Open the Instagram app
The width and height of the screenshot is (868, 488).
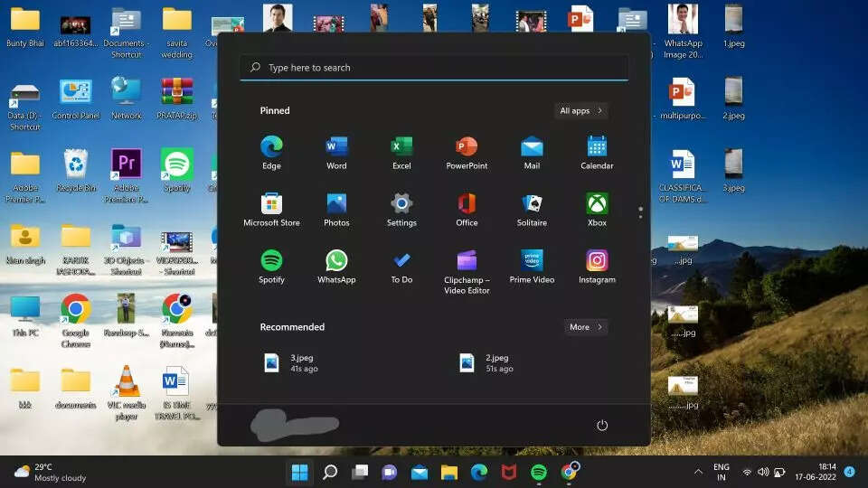597,267
